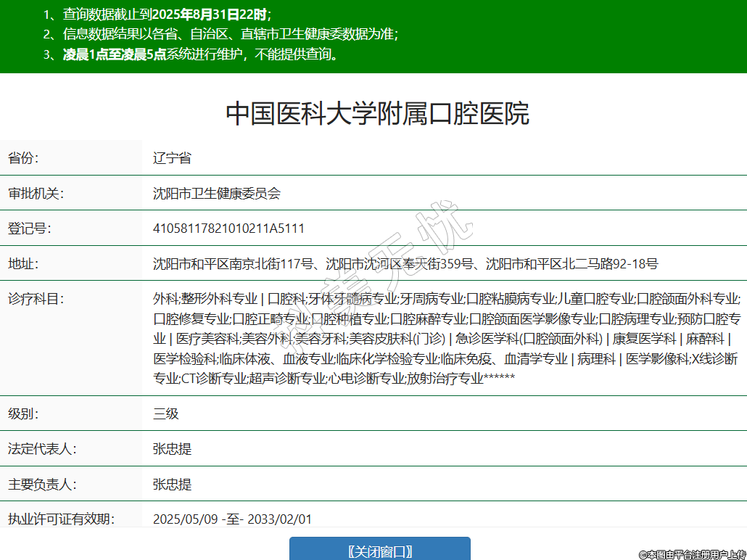This screenshot has height=560, width=747.
Task: Select registration number 41058117821010211A5111
Action: 228,228
